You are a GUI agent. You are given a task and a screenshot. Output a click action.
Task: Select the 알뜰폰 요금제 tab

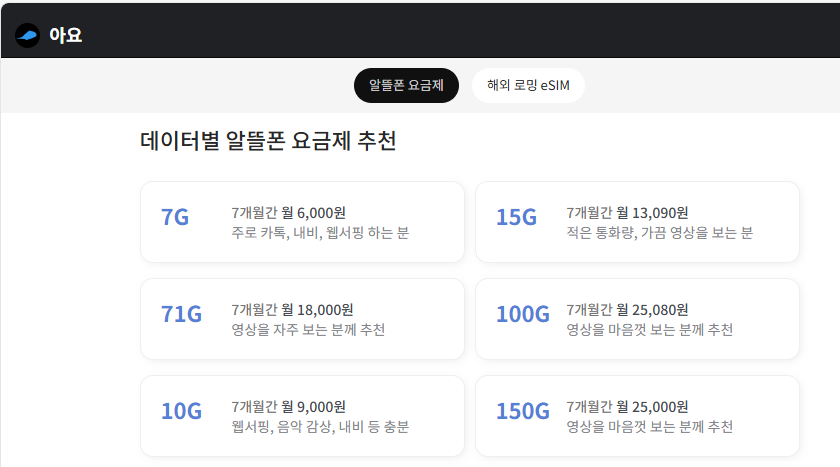406,85
